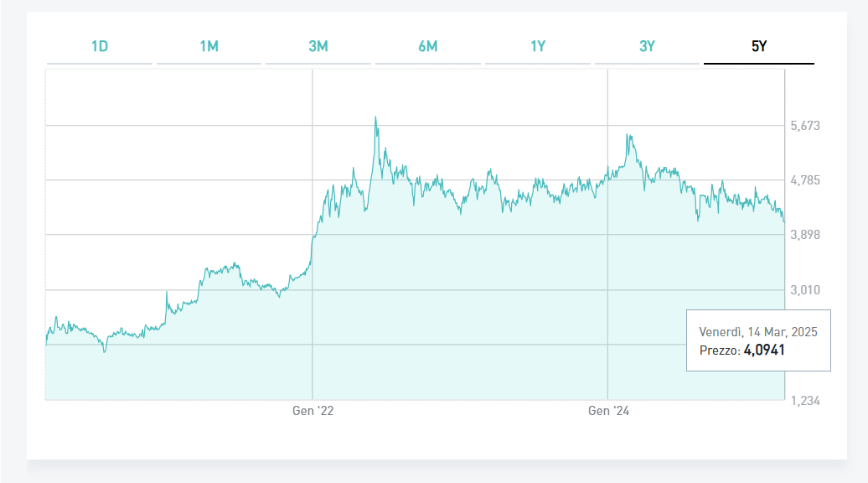Click the highest price peak in 2022
The image size is (868, 483).
click(x=375, y=117)
